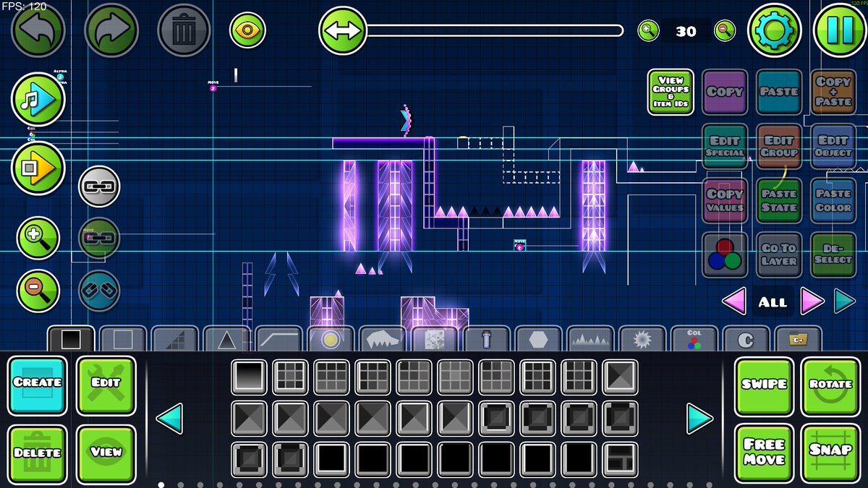This screenshot has height=488, width=868.
Task: Click the small red minus magnifier beside 30
Action: 725,30
